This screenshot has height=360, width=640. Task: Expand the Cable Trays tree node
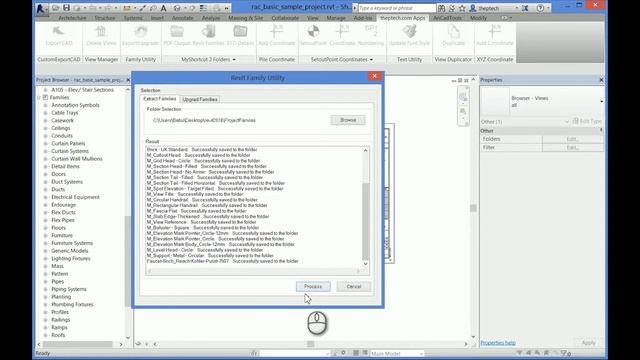(45, 113)
